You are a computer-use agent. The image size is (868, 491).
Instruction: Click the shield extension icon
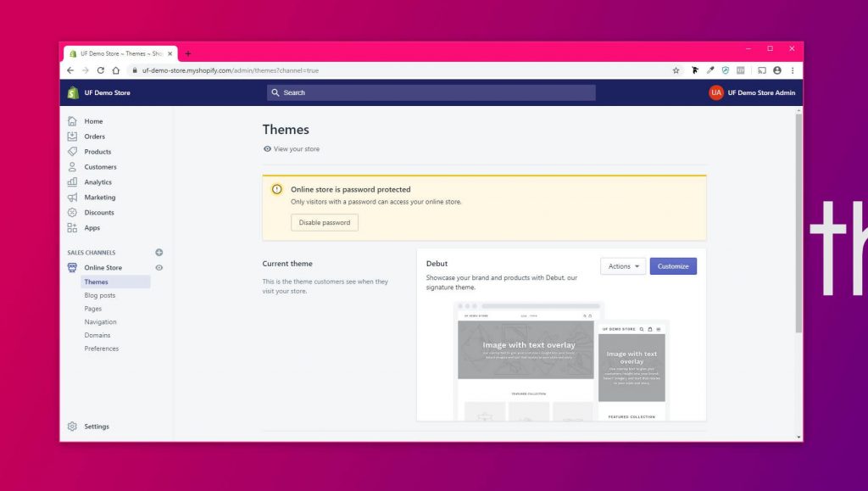pos(726,70)
